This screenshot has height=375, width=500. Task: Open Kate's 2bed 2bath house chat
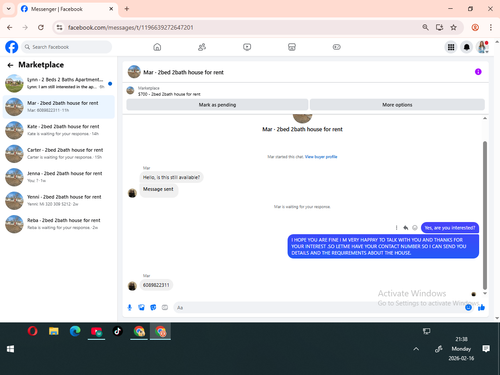pyautogui.click(x=59, y=130)
